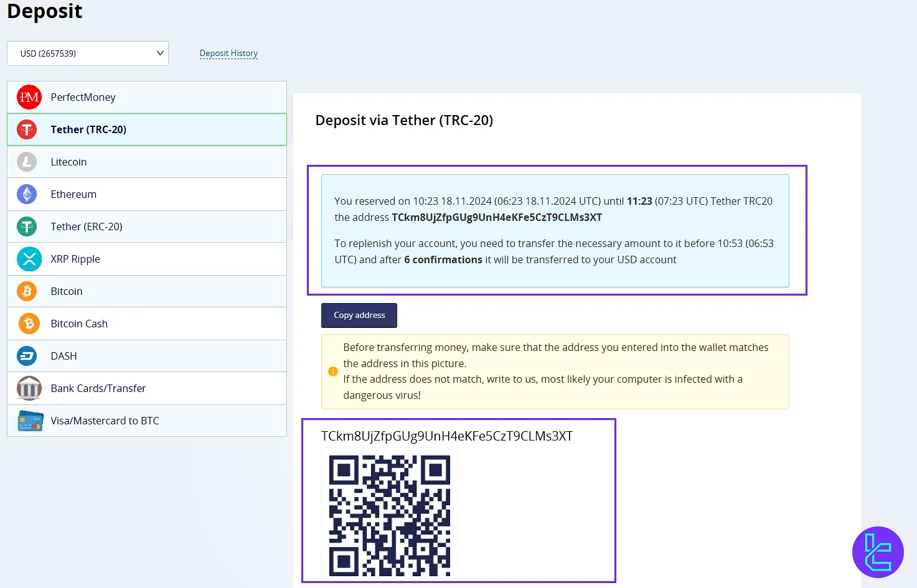The height and width of the screenshot is (588, 917).
Task: Open the Deposit History link
Action: 228,54
